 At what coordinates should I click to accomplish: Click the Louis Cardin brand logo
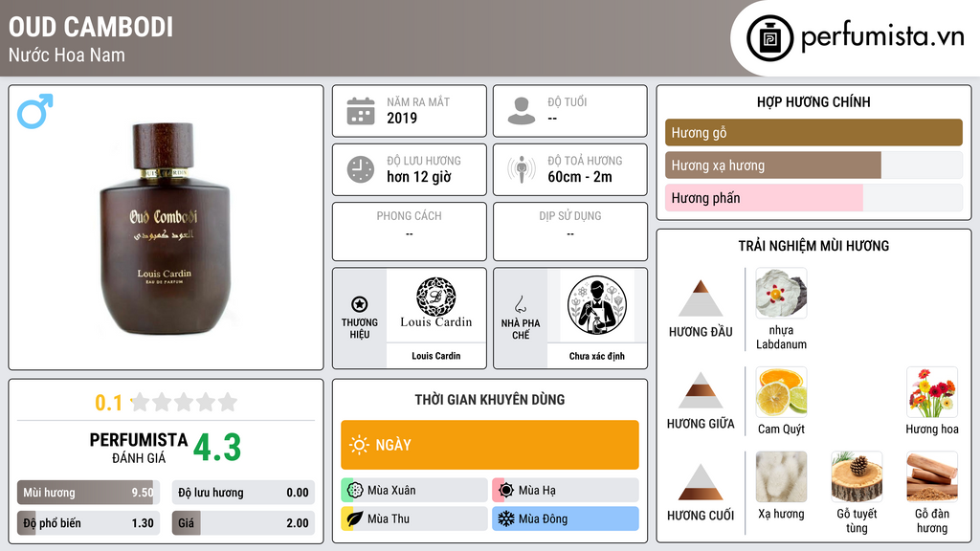[436, 303]
